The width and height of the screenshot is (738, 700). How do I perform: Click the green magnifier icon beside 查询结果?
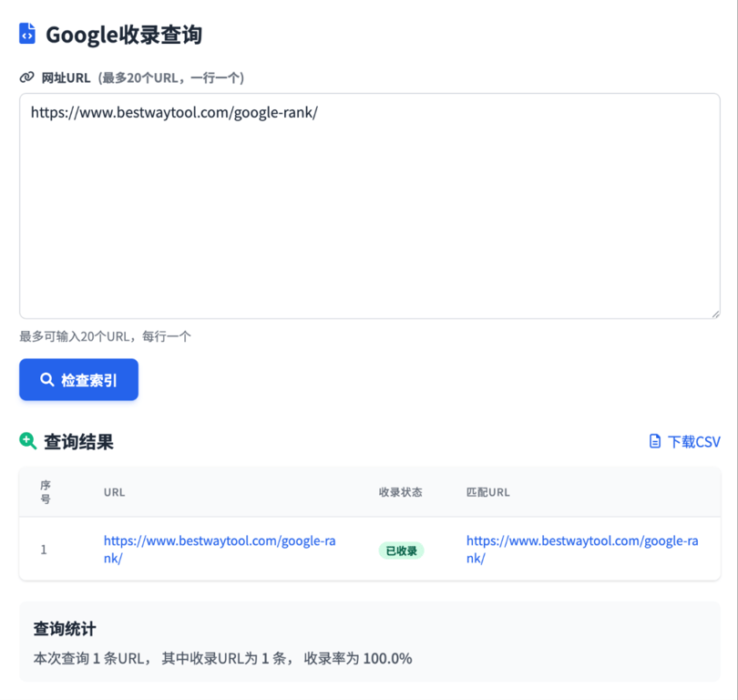tap(27, 441)
